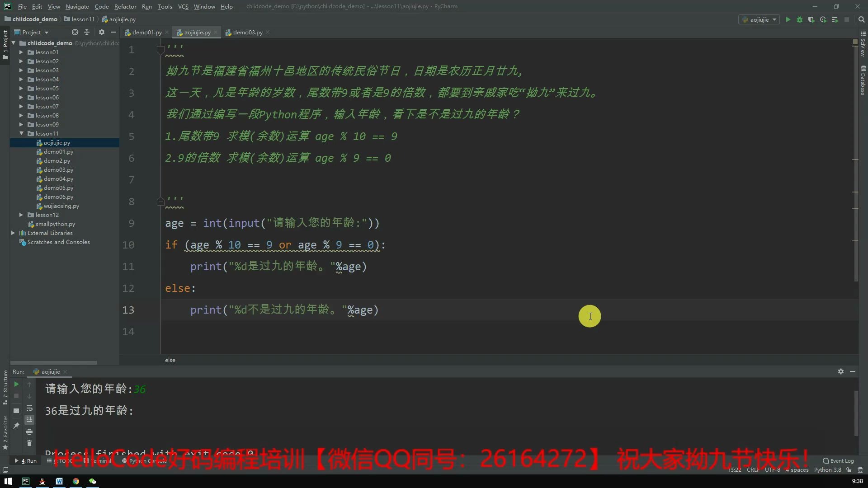This screenshot has width=868, height=488.
Task: Expand the External Libraries node
Action: [x=13, y=233]
